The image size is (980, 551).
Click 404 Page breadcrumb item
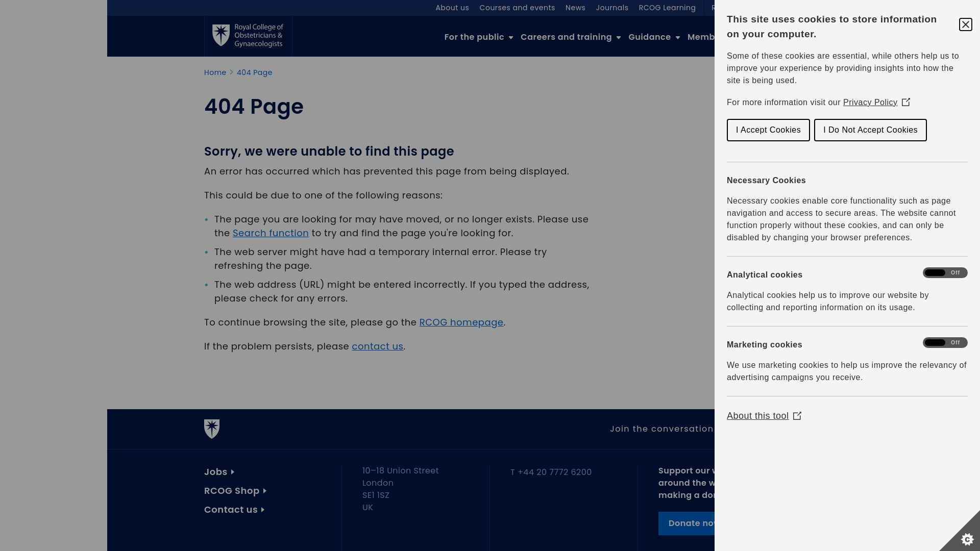(254, 72)
